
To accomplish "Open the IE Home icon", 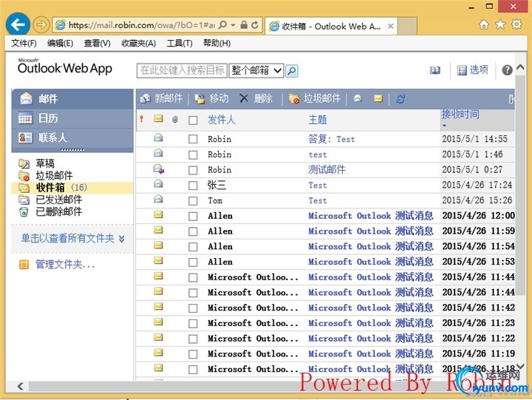I will pyautogui.click(x=484, y=24).
